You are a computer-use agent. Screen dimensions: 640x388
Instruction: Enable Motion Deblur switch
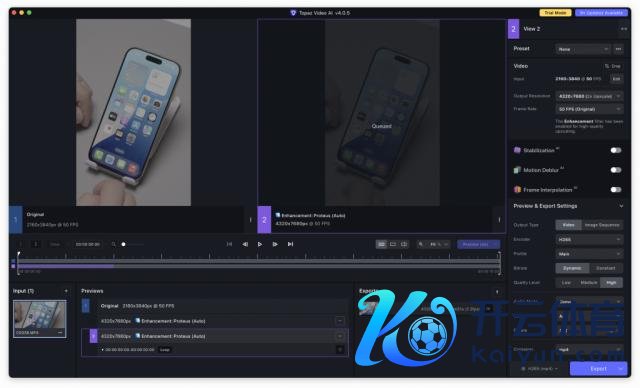[616, 170]
